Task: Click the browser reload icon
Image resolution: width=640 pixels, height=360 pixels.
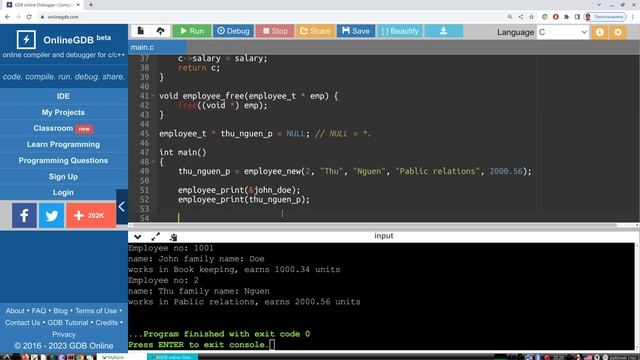Action: tap(29, 17)
